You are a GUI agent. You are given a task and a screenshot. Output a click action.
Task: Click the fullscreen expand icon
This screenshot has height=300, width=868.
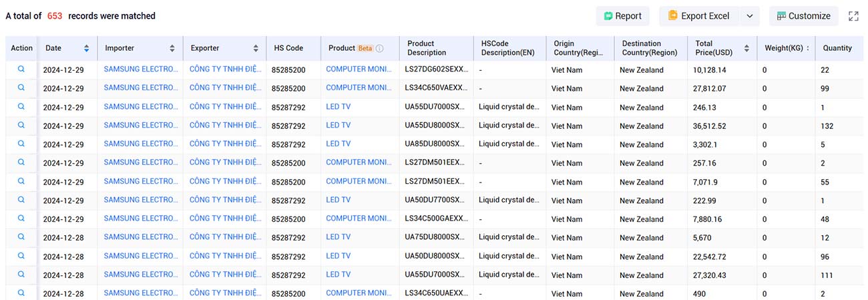pyautogui.click(x=853, y=16)
